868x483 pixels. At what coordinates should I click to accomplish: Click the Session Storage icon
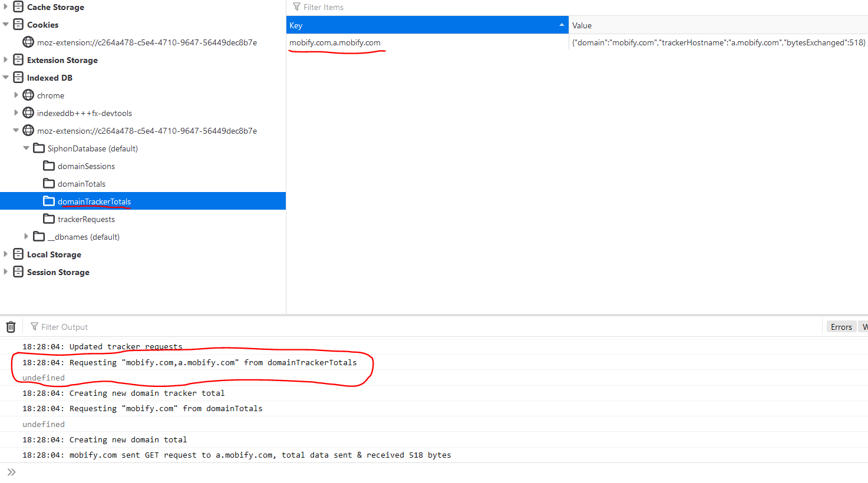point(18,272)
